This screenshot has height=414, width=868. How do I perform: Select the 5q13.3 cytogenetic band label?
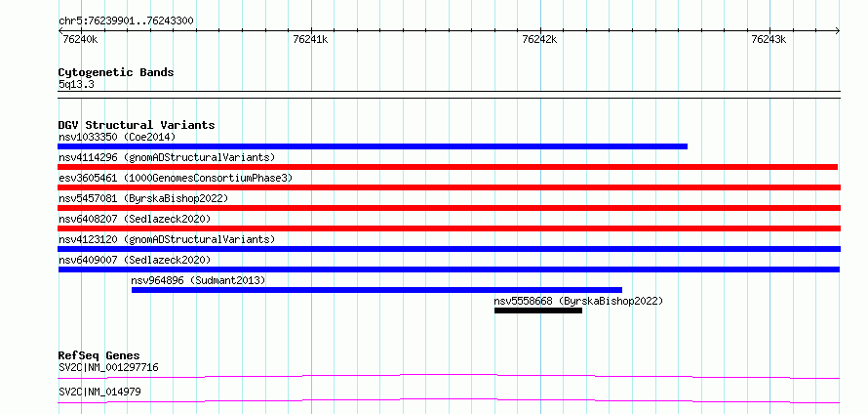click(76, 84)
